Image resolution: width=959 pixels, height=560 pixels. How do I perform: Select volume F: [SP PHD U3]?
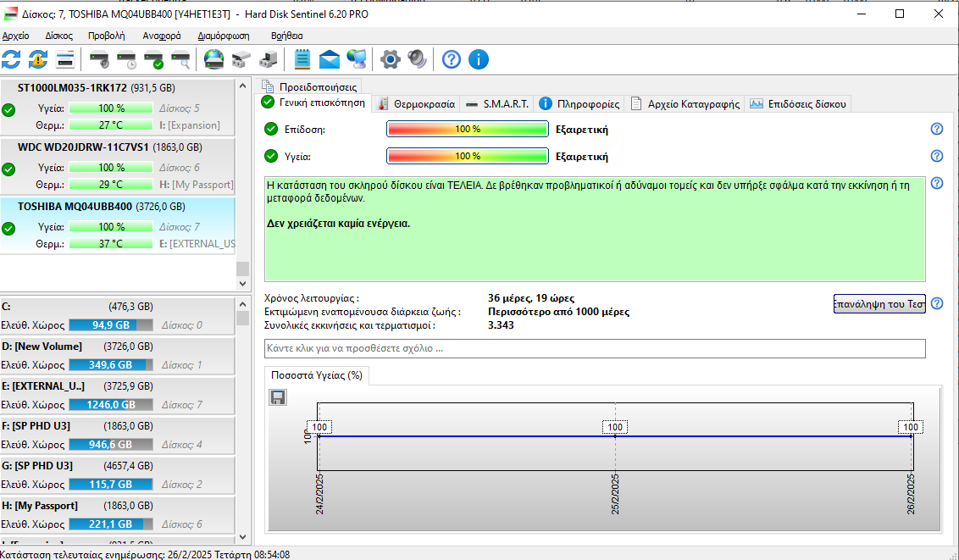point(118,435)
